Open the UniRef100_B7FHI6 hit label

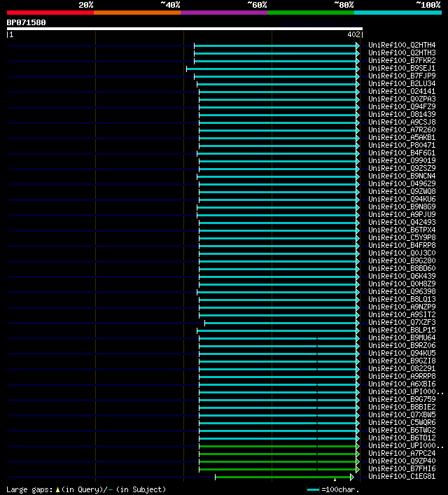coord(402,468)
